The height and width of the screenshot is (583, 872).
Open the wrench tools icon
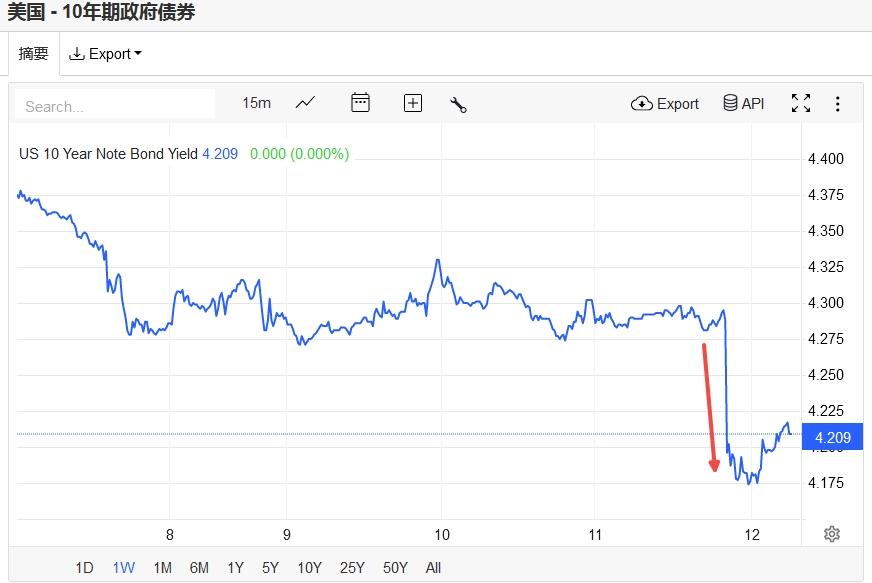pyautogui.click(x=459, y=104)
